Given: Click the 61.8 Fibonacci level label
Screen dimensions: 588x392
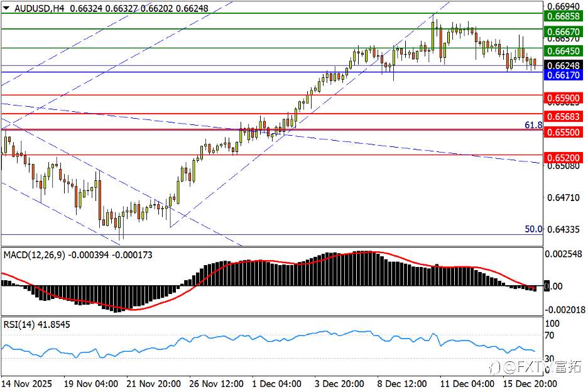Looking at the screenshot, I should pos(533,125).
